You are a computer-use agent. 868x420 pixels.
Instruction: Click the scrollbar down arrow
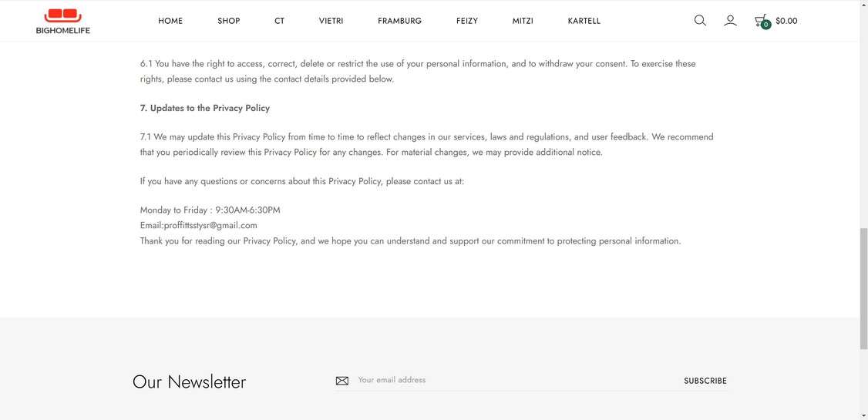coord(863,415)
